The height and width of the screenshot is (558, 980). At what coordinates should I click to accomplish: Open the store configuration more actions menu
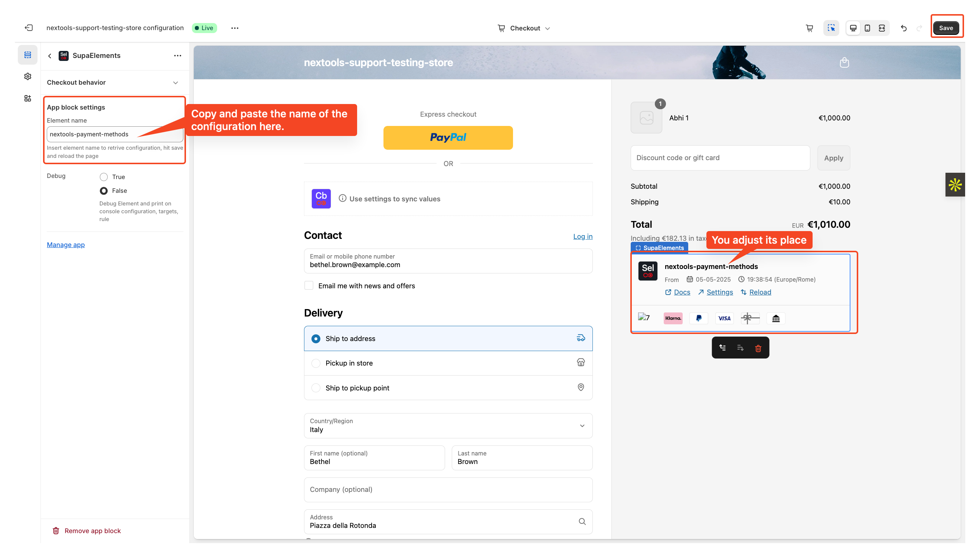[235, 28]
